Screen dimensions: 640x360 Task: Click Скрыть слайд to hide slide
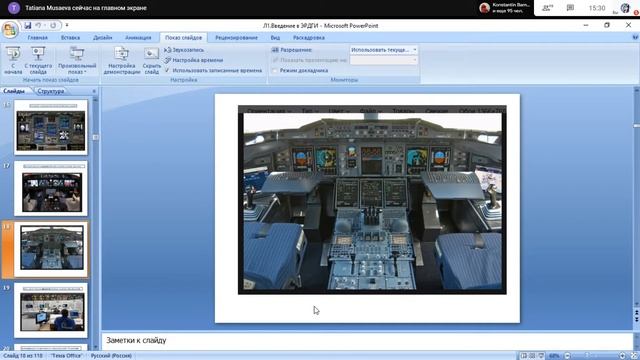151,60
